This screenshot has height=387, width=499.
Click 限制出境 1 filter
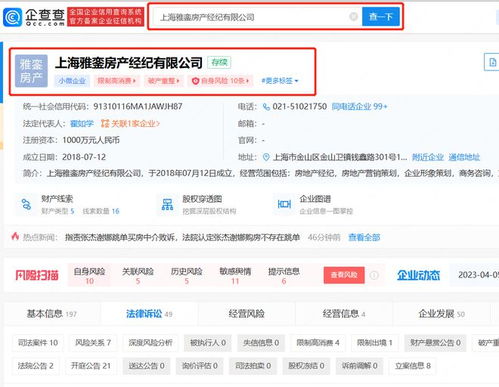coord(375,343)
